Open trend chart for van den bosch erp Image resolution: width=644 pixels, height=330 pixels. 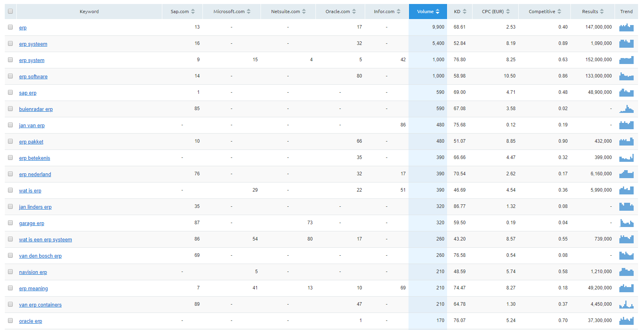pyautogui.click(x=626, y=256)
